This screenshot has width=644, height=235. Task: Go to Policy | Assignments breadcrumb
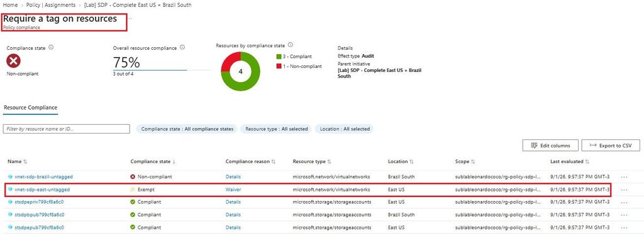pyautogui.click(x=50, y=5)
